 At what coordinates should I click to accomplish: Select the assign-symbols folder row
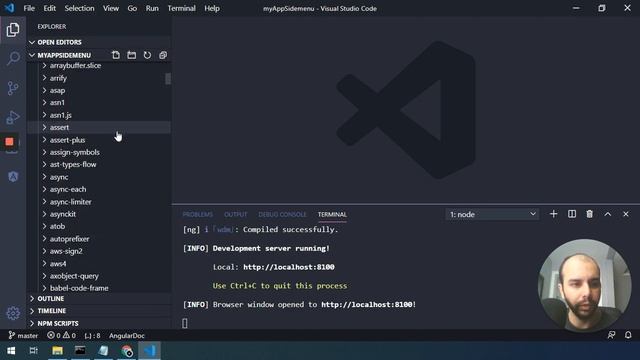pos(98,152)
